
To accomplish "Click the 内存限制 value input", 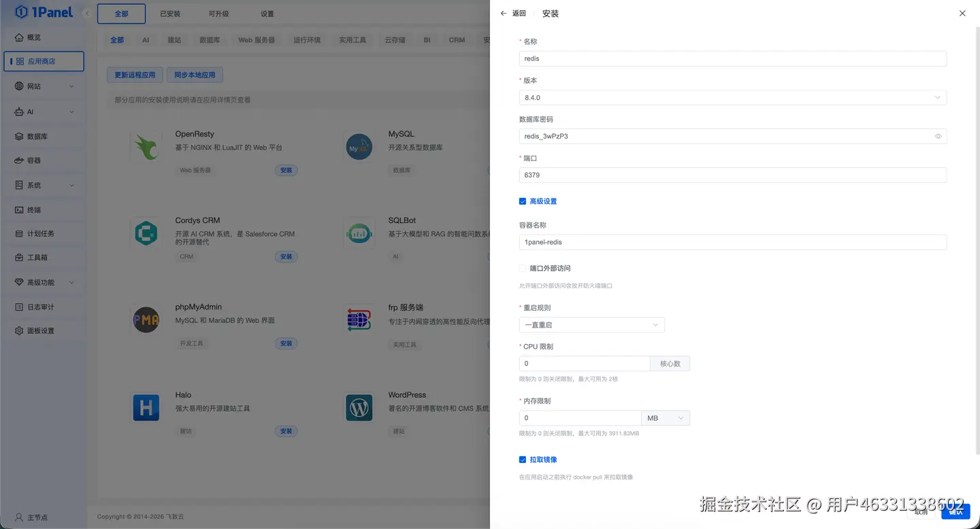I will pos(580,418).
